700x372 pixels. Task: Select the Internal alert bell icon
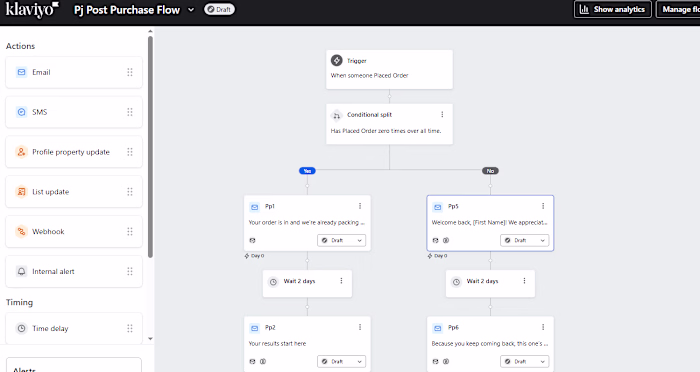(21, 271)
